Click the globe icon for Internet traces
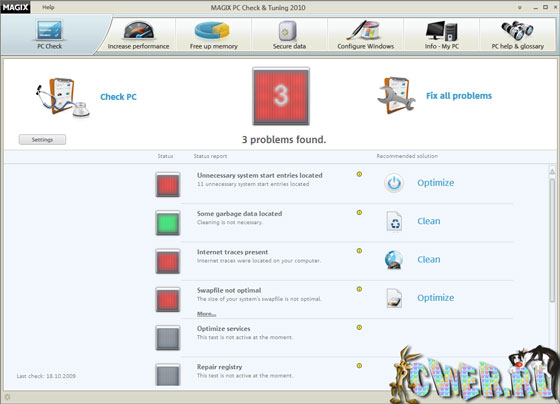 click(394, 260)
